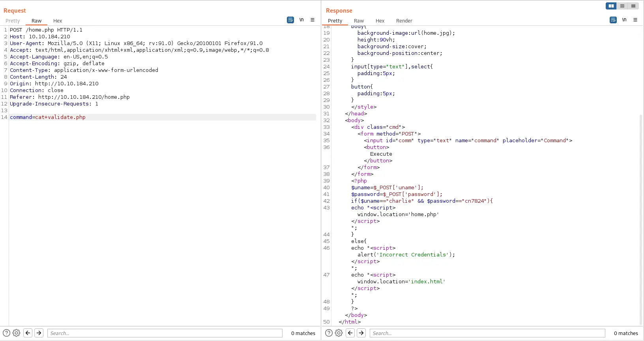This screenshot has width=644, height=341.
Task: Click the Origin: http://10.10.184.210 header
Action: pos(54,84)
